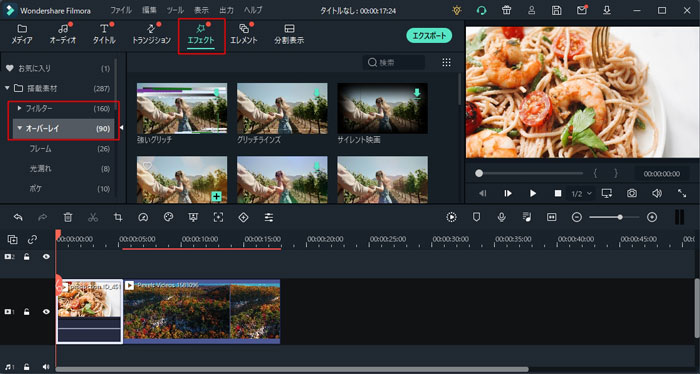Select the 強いグリッチ effect thumbnail
The image size is (700, 374).
(x=182, y=108)
